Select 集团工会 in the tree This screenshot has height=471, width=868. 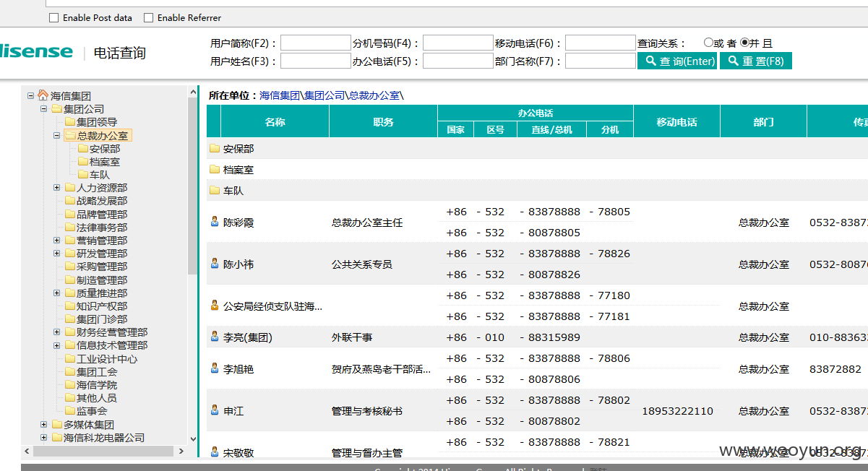point(97,371)
